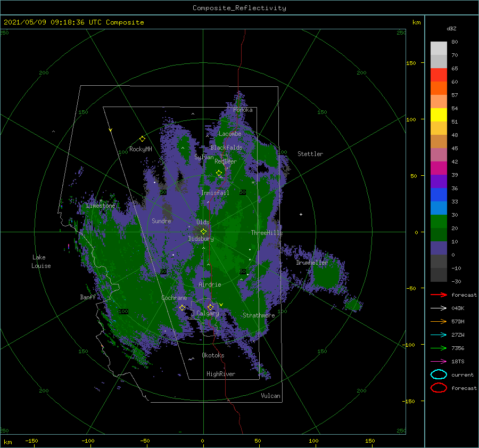
Task: Click the Strathmore city label
Action: pyautogui.click(x=259, y=315)
